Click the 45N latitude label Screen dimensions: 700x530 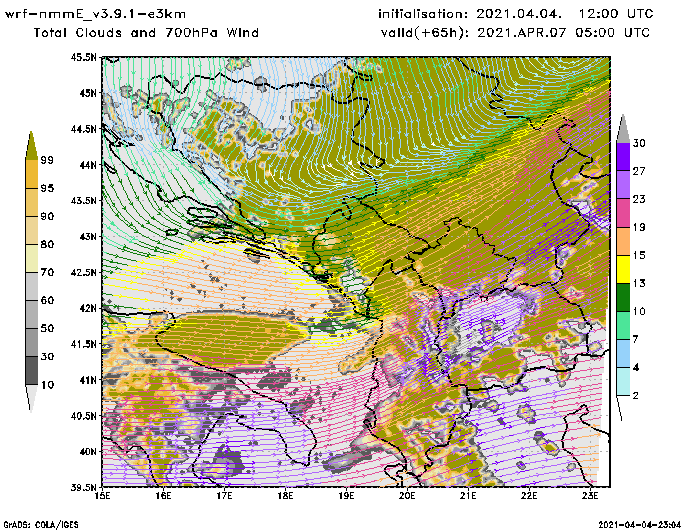coord(88,93)
